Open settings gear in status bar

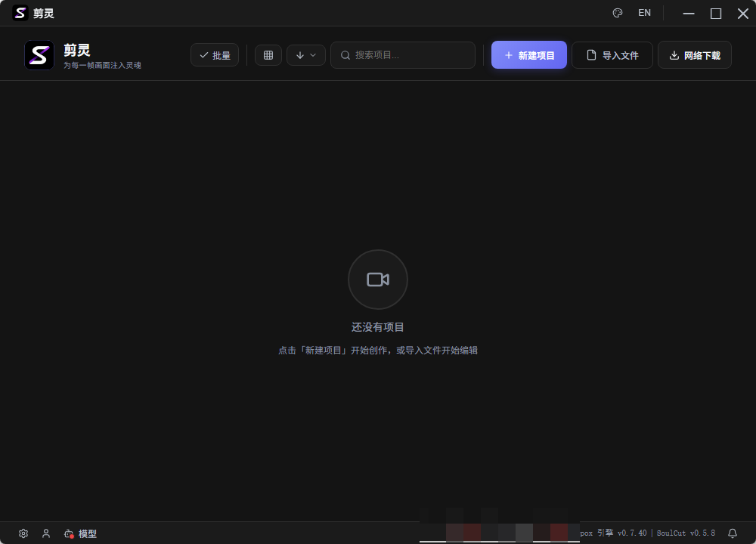tap(23, 533)
